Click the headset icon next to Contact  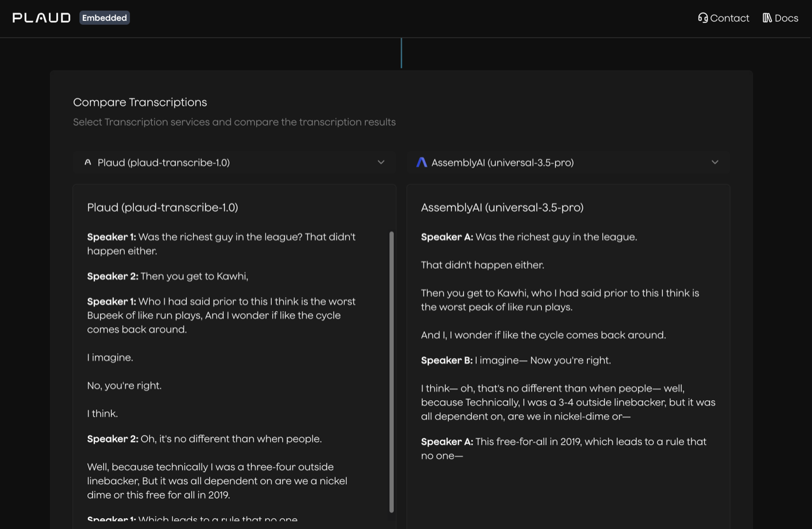click(x=703, y=18)
